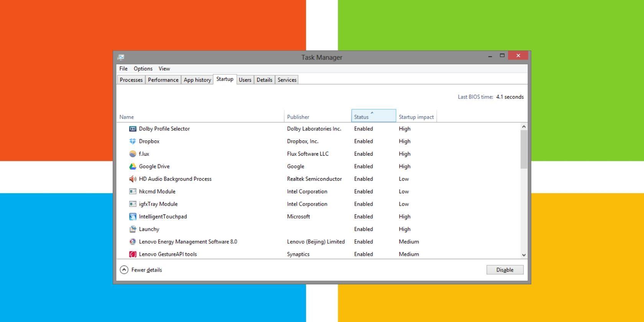
Task: Click the startup list scrollbar thumb
Action: click(x=524, y=149)
